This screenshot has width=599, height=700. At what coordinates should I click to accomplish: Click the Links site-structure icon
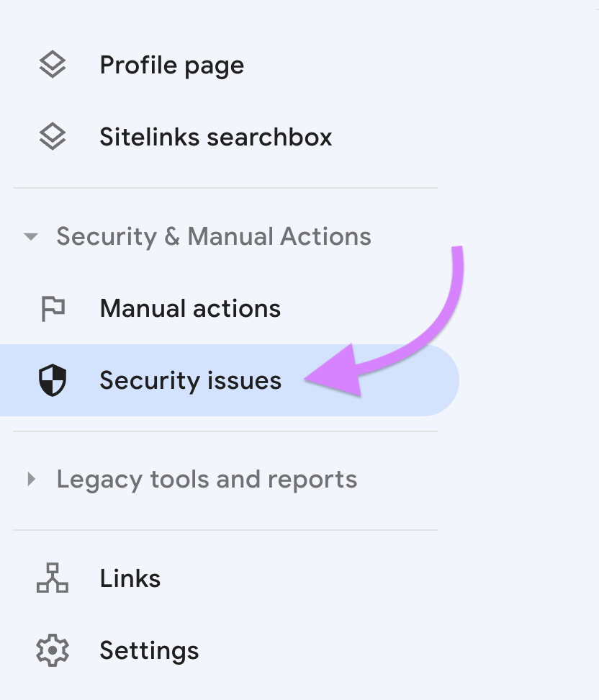click(51, 578)
